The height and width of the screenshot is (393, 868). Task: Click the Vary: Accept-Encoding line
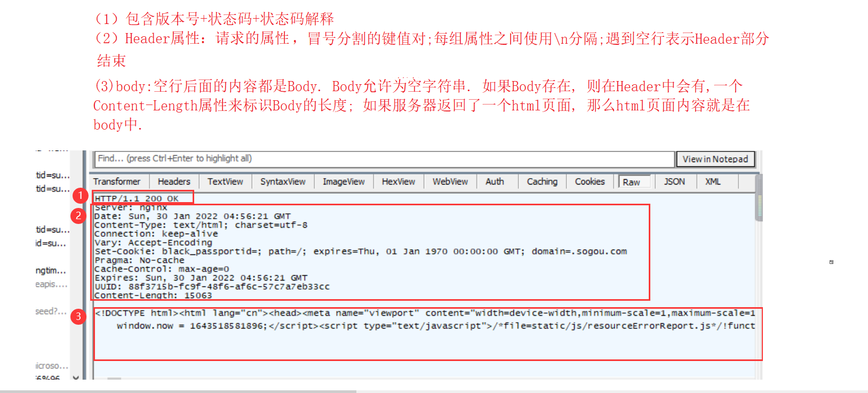[x=153, y=243]
